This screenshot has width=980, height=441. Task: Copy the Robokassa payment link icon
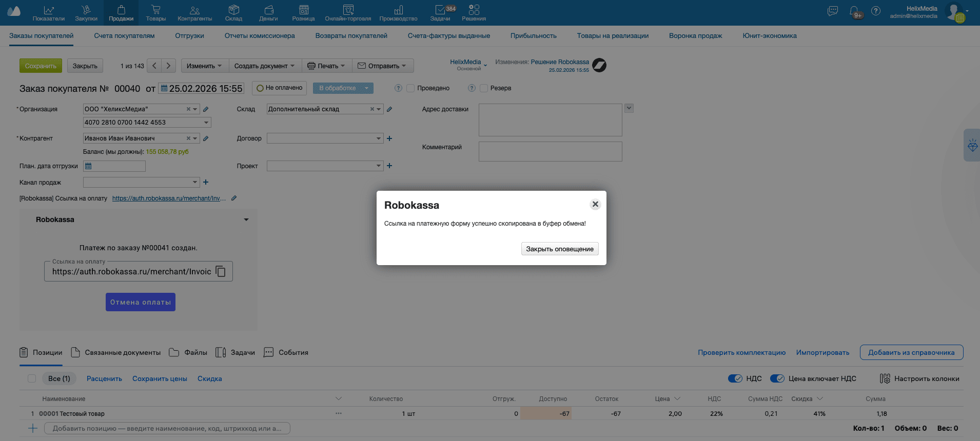tap(221, 271)
